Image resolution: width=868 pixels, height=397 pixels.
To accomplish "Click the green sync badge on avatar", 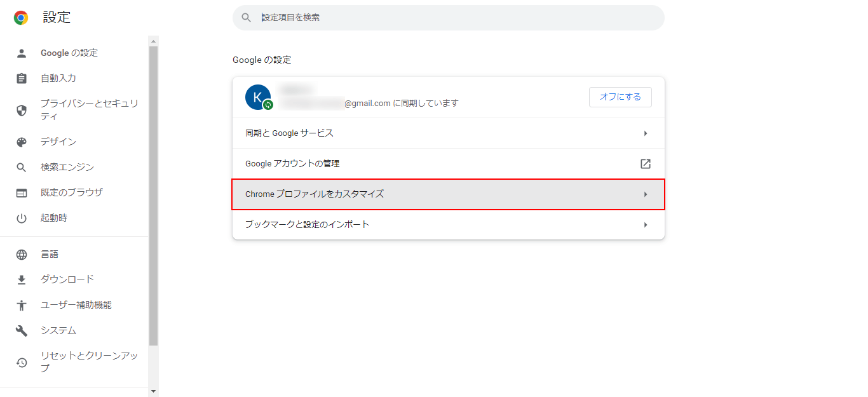I will [268, 105].
